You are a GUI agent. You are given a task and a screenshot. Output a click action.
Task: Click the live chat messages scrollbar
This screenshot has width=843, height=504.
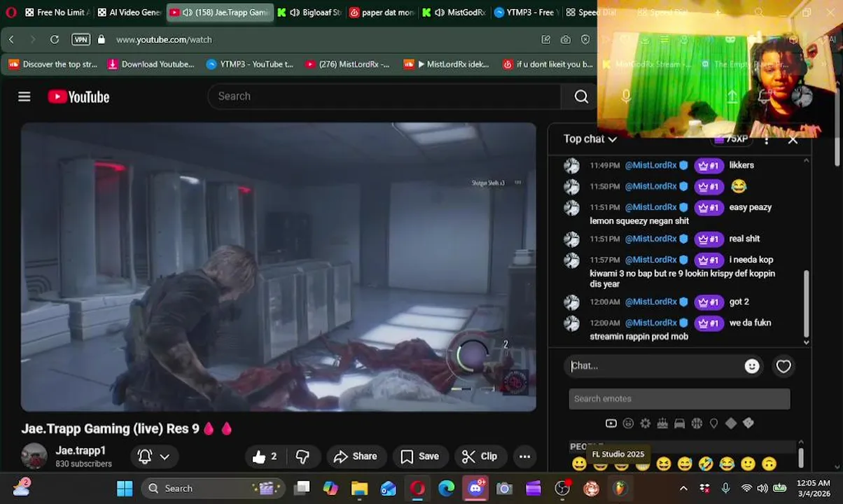[x=806, y=304]
